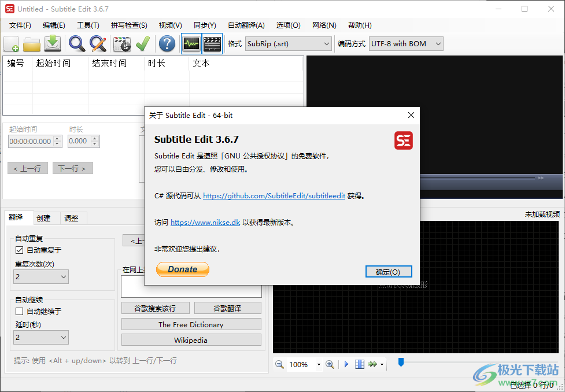
Task: Open the 视频(V) menu
Action: [171, 25]
